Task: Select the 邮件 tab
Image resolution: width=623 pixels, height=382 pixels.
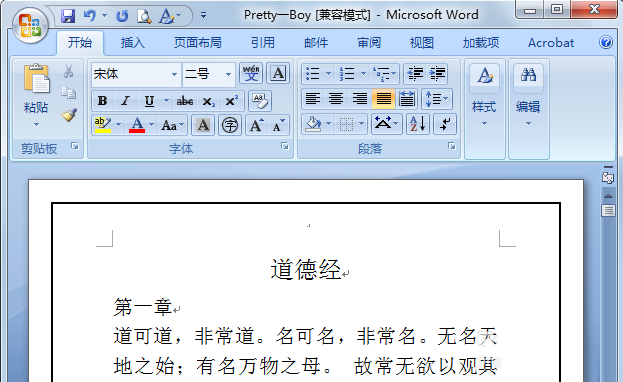Action: [316, 43]
